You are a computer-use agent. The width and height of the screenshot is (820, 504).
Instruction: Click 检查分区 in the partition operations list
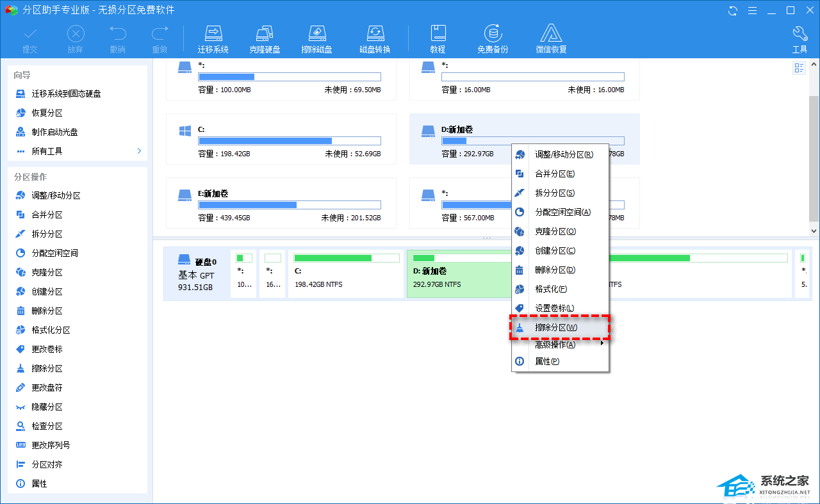tap(47, 426)
